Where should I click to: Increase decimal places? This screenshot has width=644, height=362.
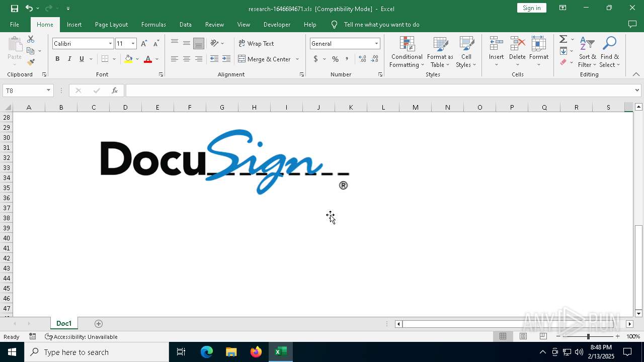(x=362, y=59)
